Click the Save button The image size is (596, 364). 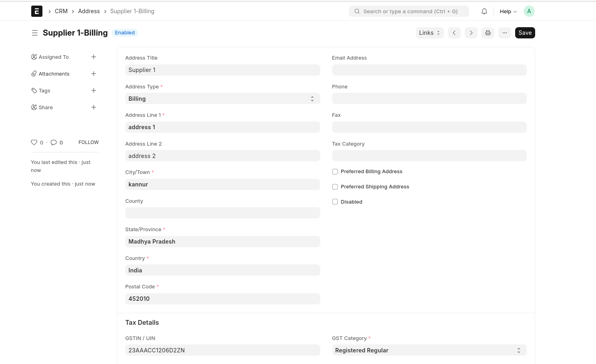525,33
